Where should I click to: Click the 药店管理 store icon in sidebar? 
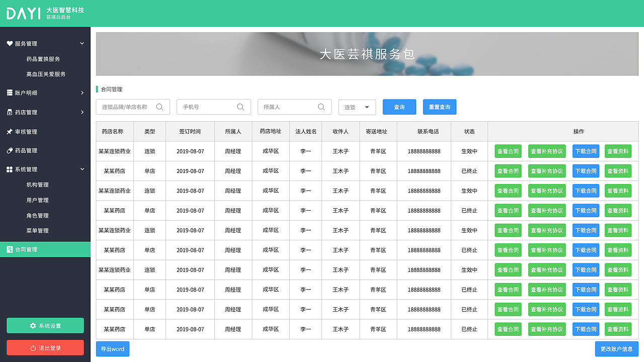[10, 112]
